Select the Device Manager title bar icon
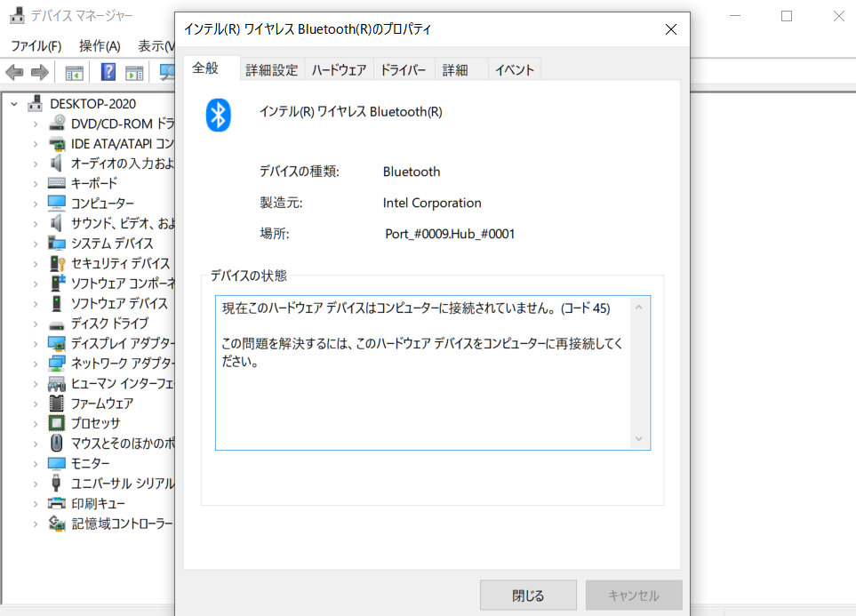 pos(18,15)
